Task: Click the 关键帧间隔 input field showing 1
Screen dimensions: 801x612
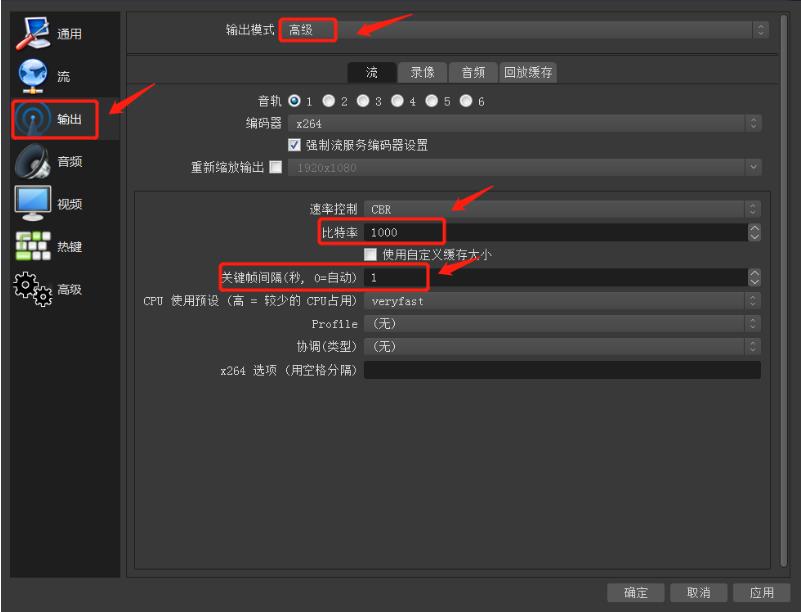Action: [556, 277]
